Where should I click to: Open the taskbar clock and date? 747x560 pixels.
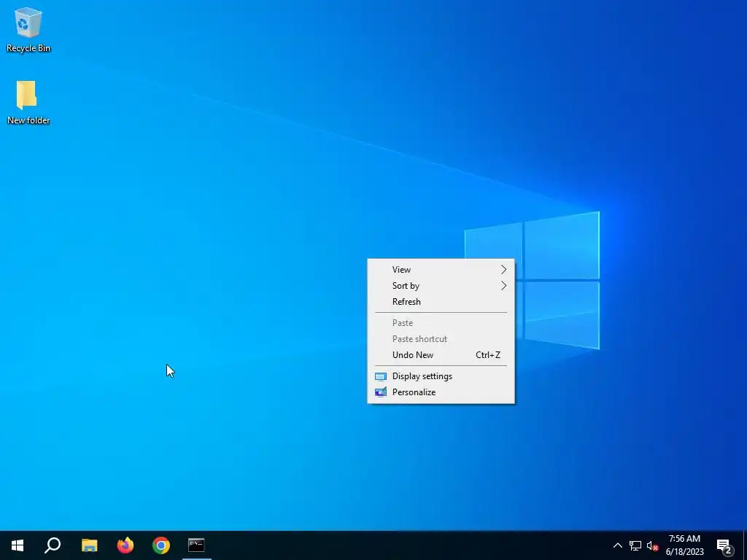[x=684, y=545]
